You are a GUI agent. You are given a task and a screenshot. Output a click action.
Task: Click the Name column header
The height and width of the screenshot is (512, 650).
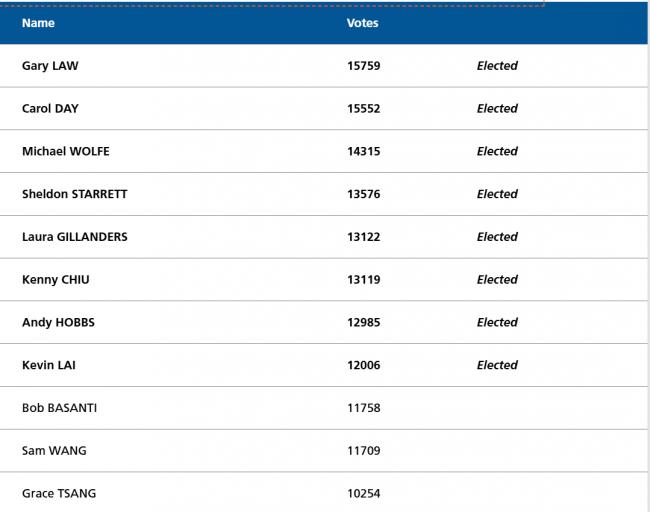pyautogui.click(x=38, y=23)
